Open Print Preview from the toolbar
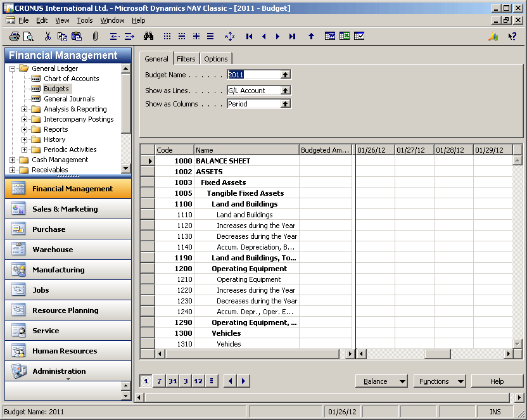The width and height of the screenshot is (527, 420). pyautogui.click(x=29, y=36)
